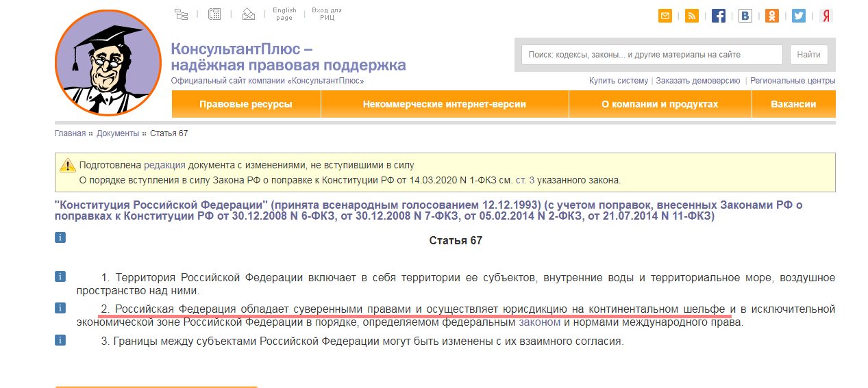Click the open envelope feedback icon

pyautogui.click(x=248, y=14)
